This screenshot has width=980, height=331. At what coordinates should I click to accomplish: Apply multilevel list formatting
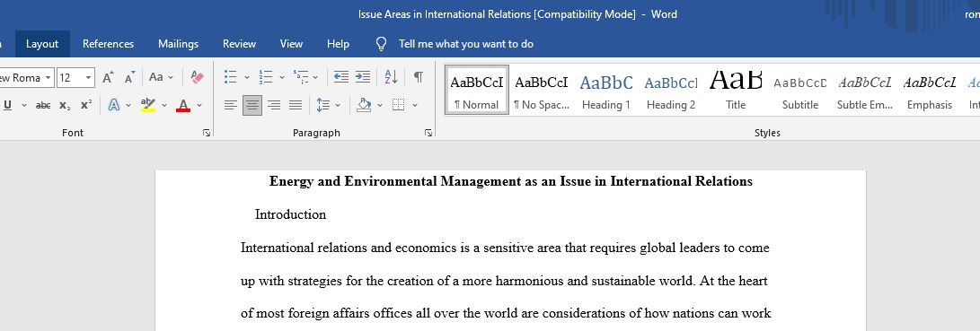coord(301,77)
